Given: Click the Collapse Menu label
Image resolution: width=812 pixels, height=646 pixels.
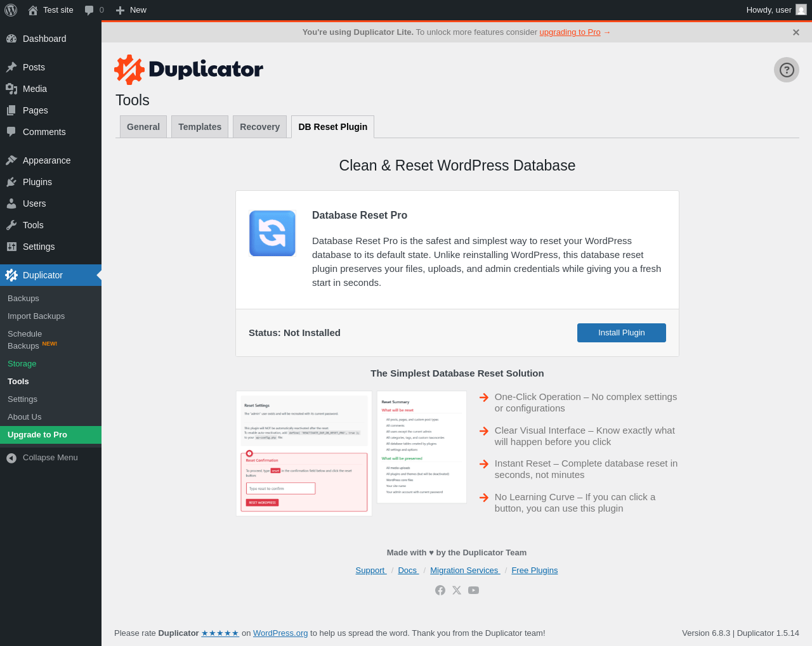Looking at the screenshot, I should [50, 458].
